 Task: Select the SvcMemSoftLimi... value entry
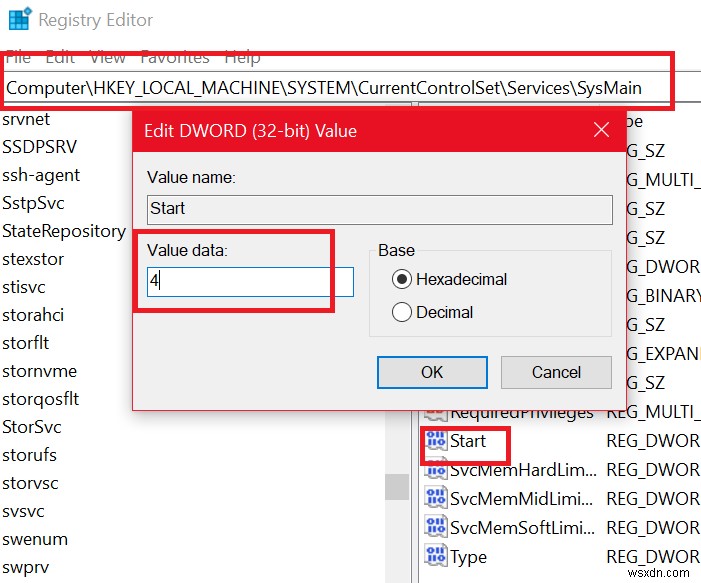[522, 528]
